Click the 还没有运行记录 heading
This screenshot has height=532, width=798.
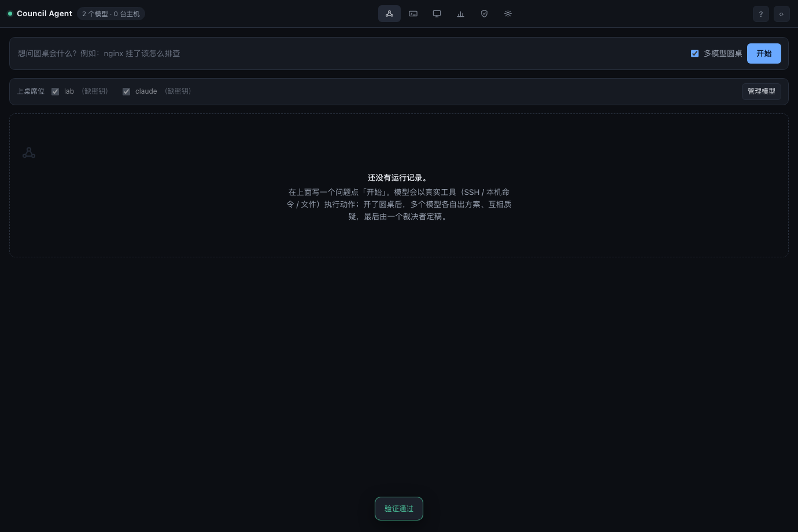click(399, 178)
